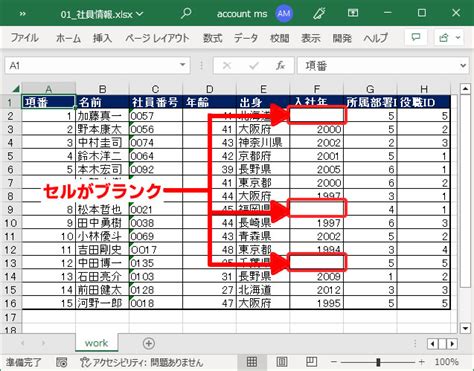Click the formula bar showing 項番
474x371 pixels.
378,65
